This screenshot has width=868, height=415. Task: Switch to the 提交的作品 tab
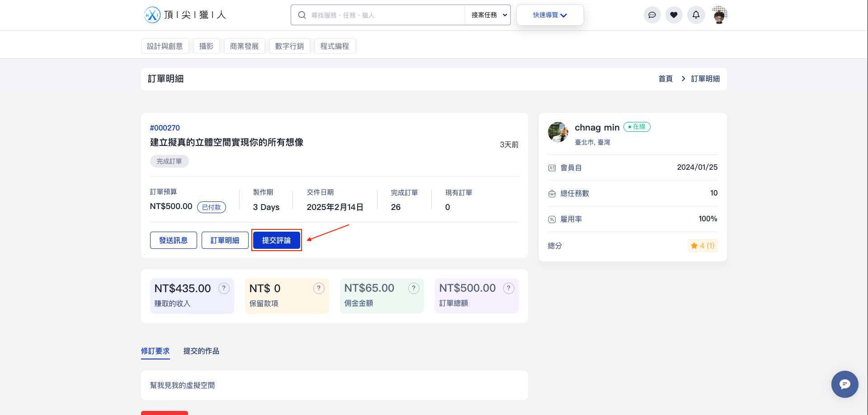201,351
